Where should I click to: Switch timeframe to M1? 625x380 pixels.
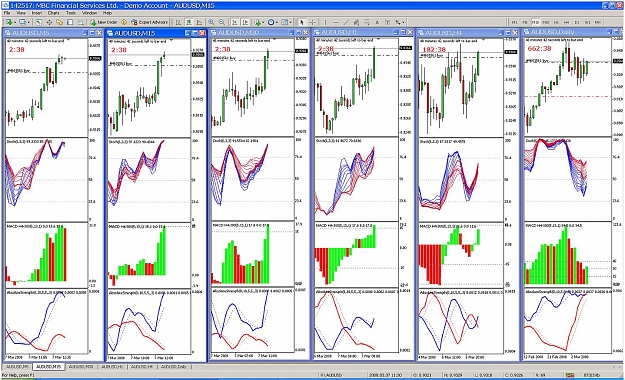click(x=515, y=22)
